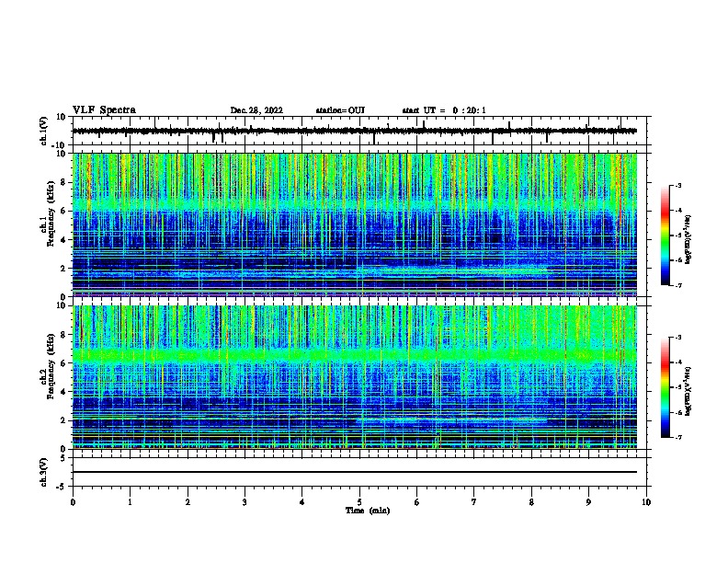
Task: Select the "Dec. 28, 2022" date text
Action: 256,110
